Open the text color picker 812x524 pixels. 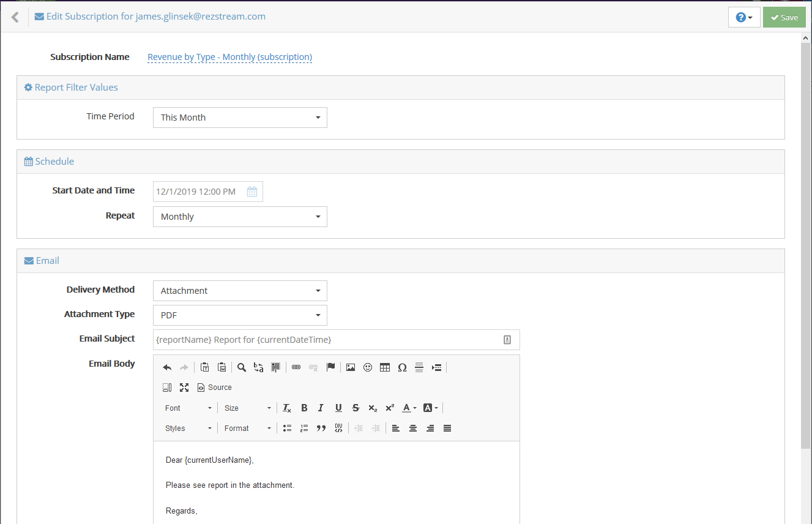409,408
